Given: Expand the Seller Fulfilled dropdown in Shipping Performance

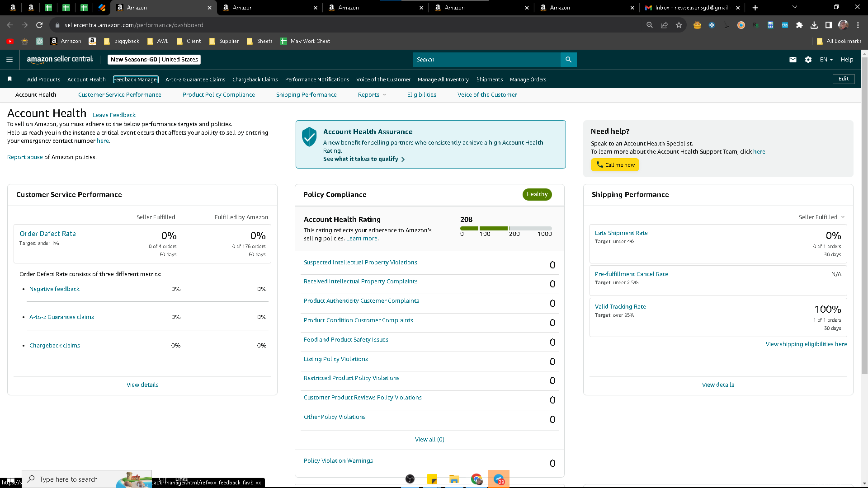Looking at the screenshot, I should pyautogui.click(x=821, y=217).
